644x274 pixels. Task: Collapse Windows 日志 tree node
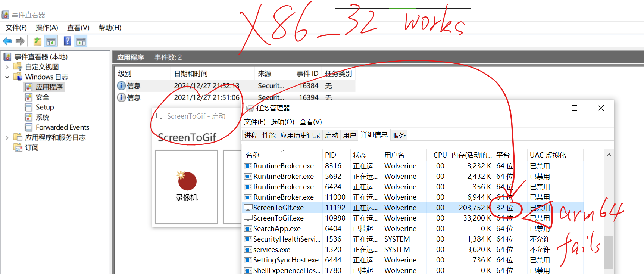pos(7,77)
